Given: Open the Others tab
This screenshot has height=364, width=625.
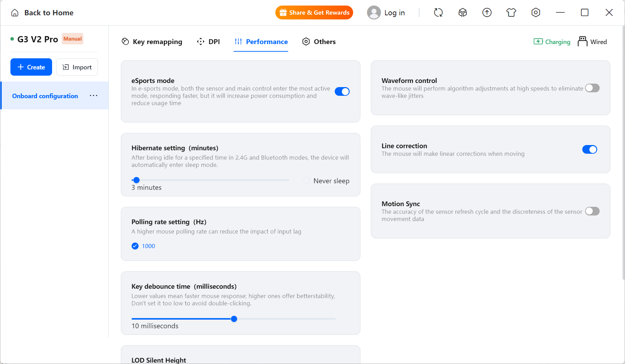Looking at the screenshot, I should [319, 42].
